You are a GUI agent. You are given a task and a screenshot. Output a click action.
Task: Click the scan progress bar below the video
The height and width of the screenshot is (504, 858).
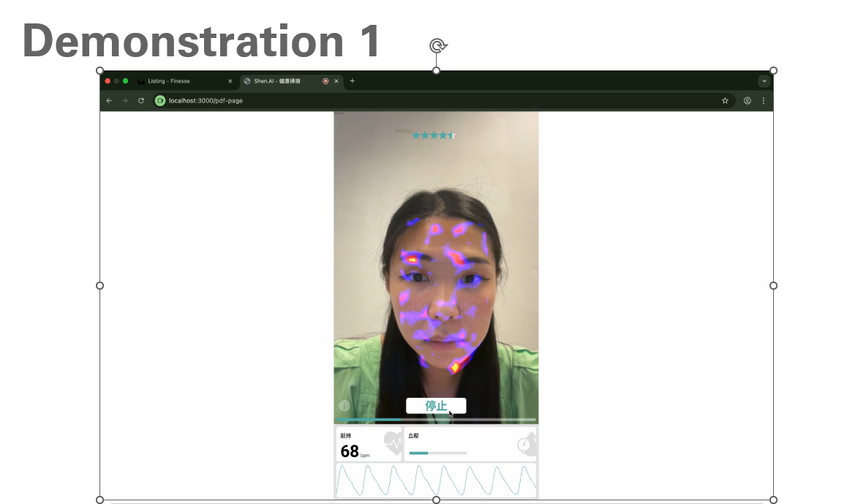436,420
